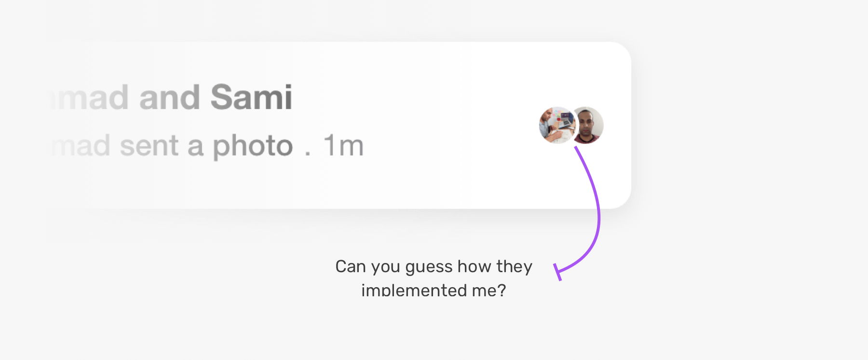Screen dimensions: 868x360
Task: Click the "Can you guess how they" caption line
Action: (434, 266)
